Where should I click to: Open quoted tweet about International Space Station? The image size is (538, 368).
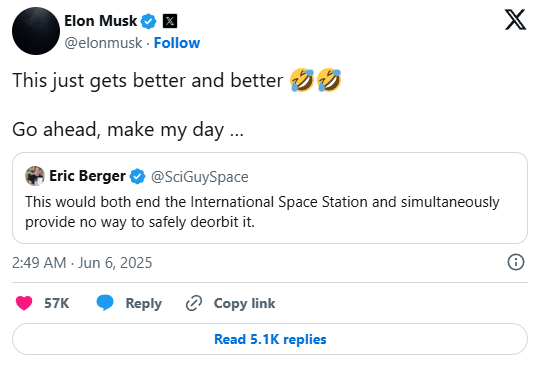270,198
